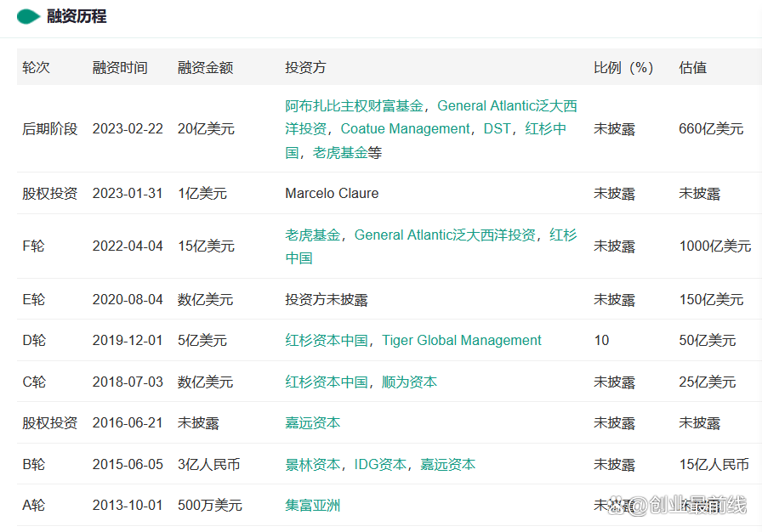Open General Atlantic泛大西洋投资 link in F轮 row
This screenshot has height=532, width=762.
445,235
